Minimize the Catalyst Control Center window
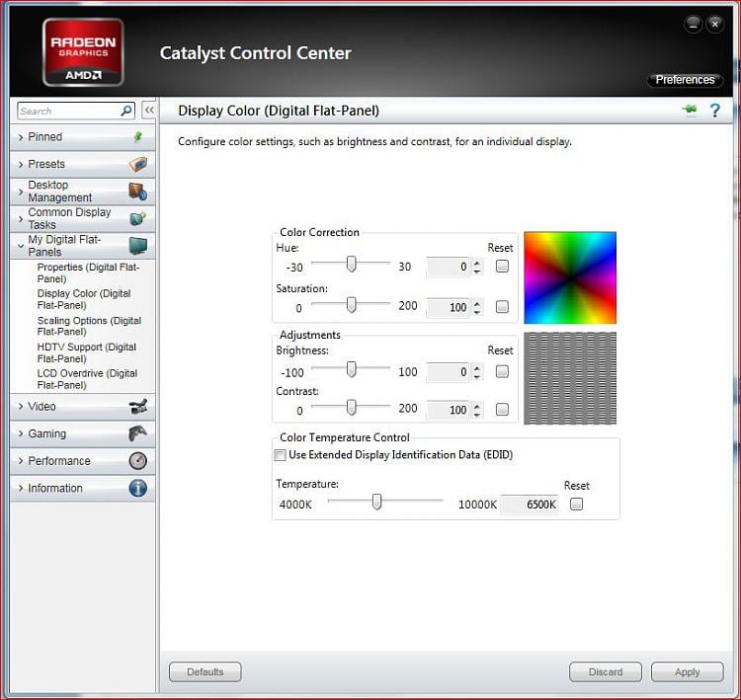This screenshot has width=741, height=700. pyautogui.click(x=693, y=24)
